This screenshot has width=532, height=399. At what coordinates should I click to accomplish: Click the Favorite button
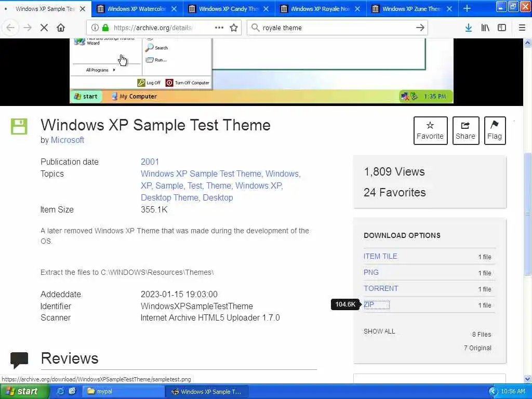[x=430, y=130]
